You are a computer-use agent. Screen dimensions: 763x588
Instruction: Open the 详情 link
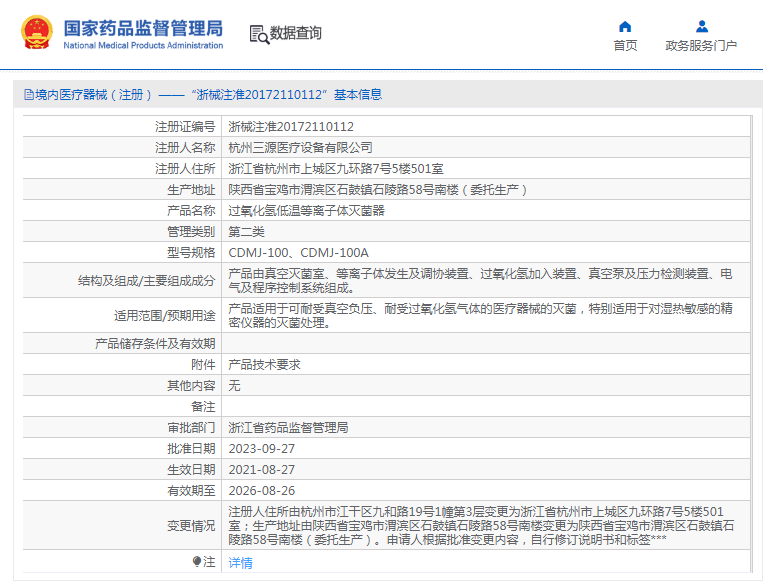[x=240, y=563]
